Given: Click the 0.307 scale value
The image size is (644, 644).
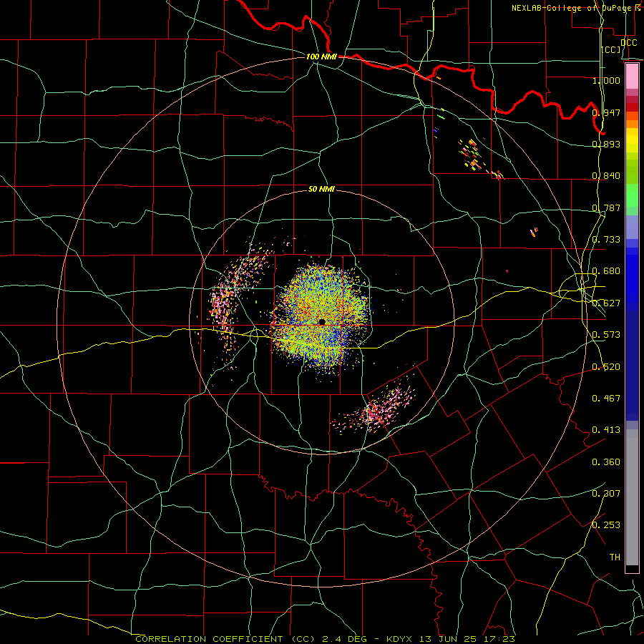Looking at the screenshot, I should pyautogui.click(x=606, y=494).
